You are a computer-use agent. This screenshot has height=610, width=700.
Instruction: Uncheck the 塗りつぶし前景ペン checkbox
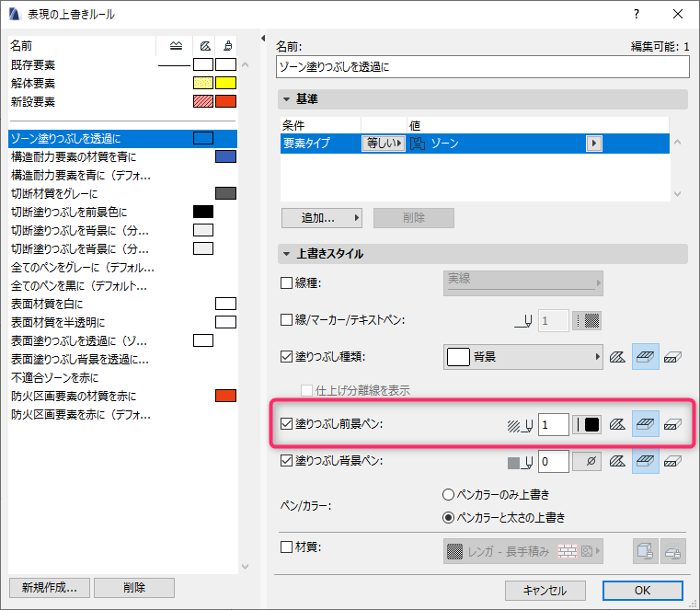[286, 424]
